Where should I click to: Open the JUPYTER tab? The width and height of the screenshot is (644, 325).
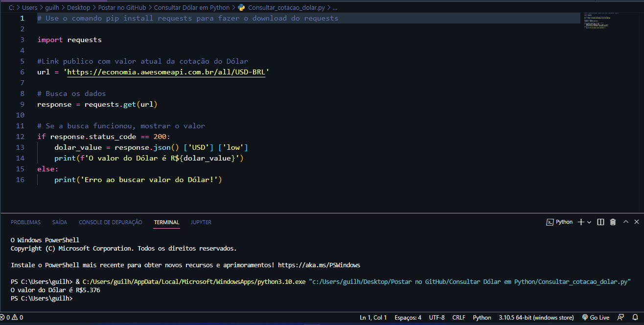(201, 222)
